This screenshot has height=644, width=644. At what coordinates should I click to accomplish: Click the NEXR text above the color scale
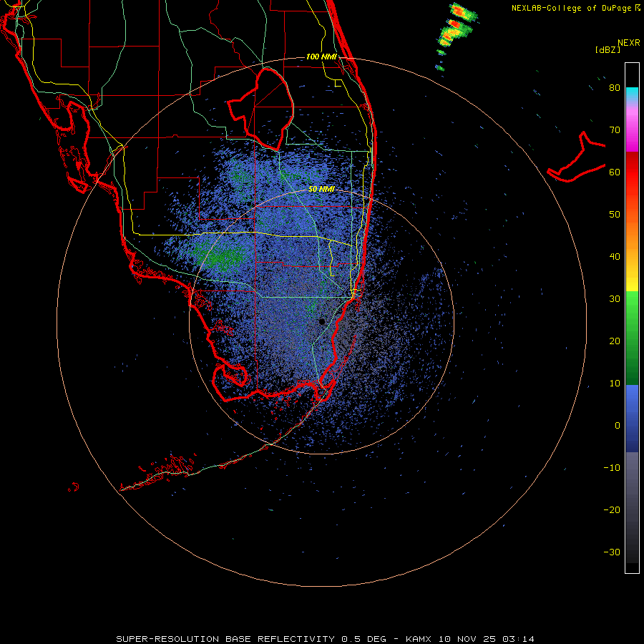pyautogui.click(x=628, y=43)
